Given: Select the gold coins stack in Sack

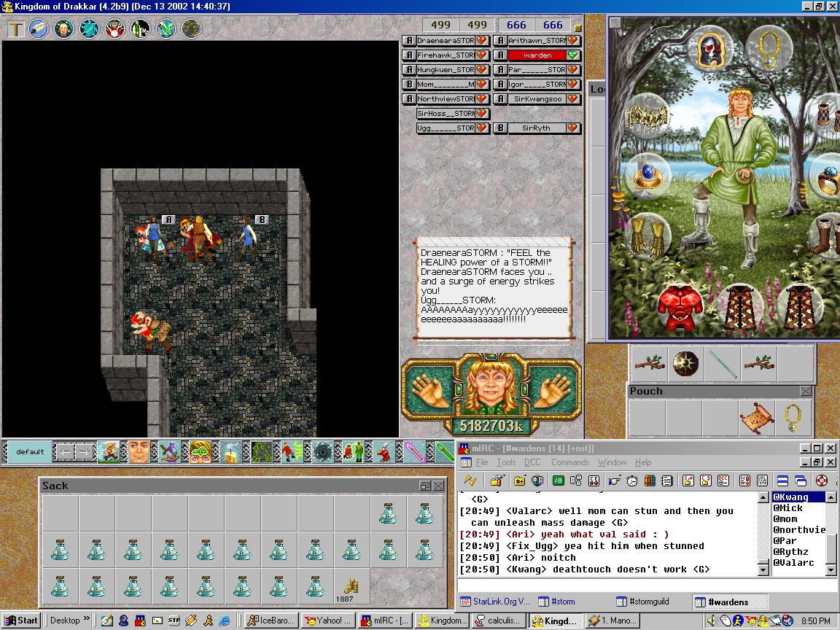Looking at the screenshot, I should (351, 588).
